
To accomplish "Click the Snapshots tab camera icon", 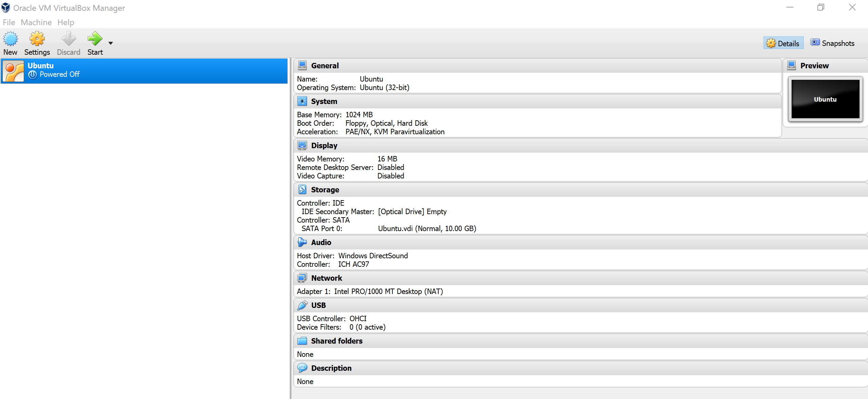I will [x=815, y=42].
